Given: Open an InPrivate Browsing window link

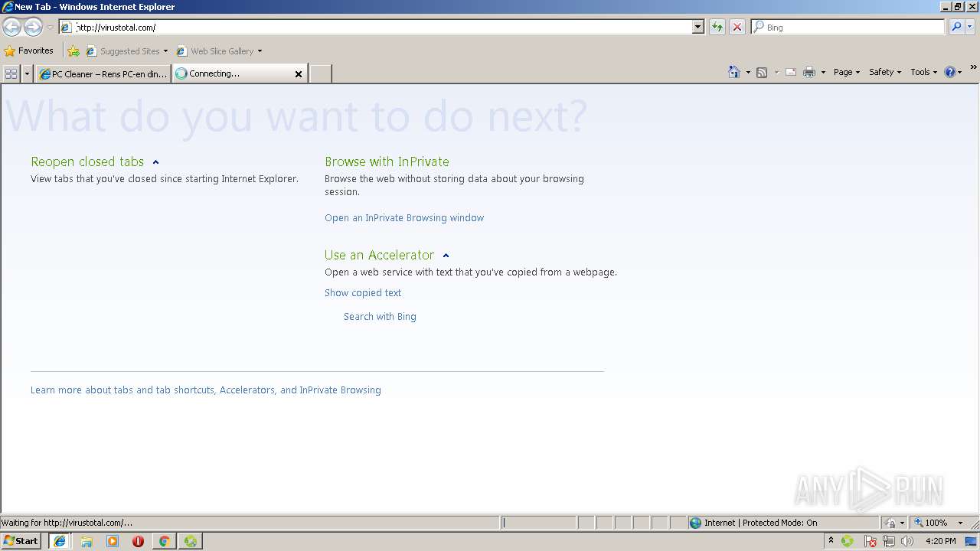Looking at the screenshot, I should point(404,218).
